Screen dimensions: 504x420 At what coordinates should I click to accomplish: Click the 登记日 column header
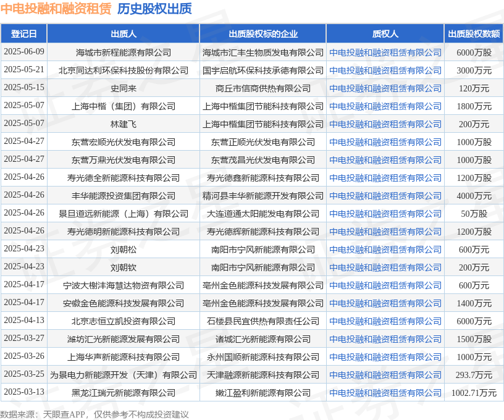coord(24,34)
